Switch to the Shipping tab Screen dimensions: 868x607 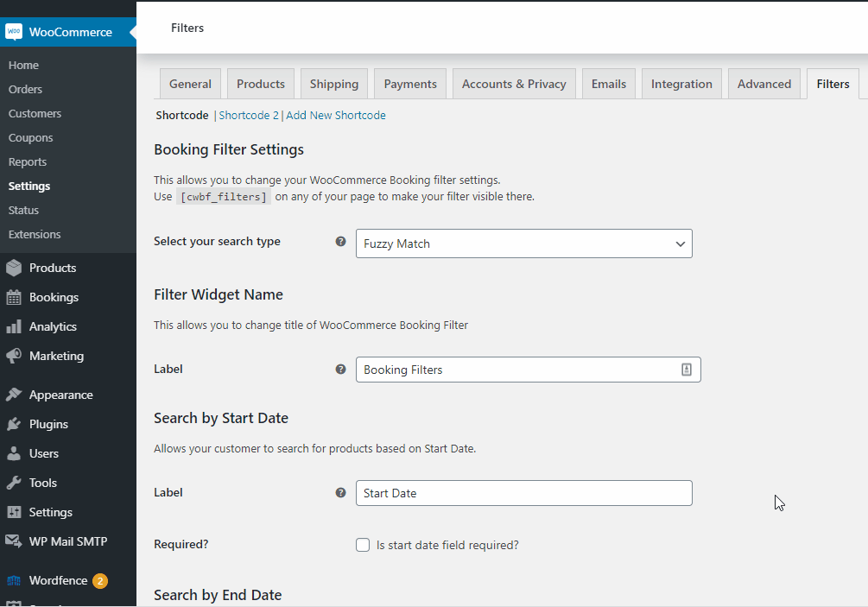[x=334, y=84]
